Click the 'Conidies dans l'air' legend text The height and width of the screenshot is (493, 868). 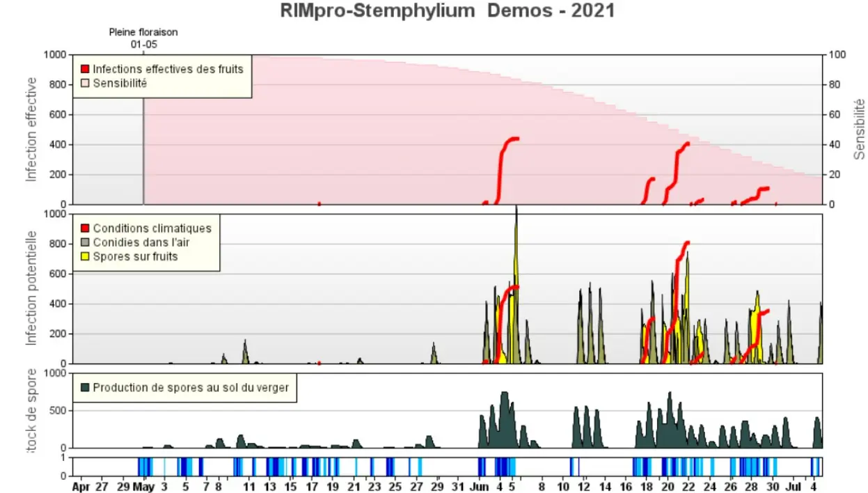[141, 242]
